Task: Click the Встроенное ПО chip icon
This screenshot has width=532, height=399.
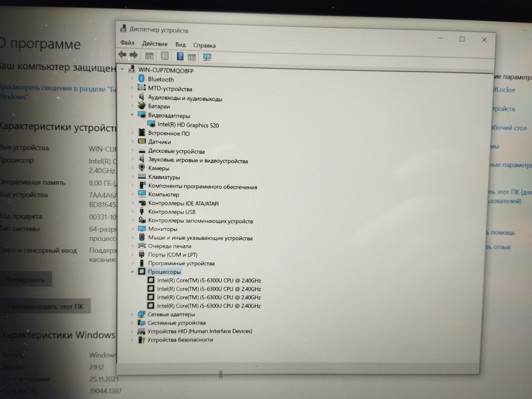Action: click(x=142, y=132)
